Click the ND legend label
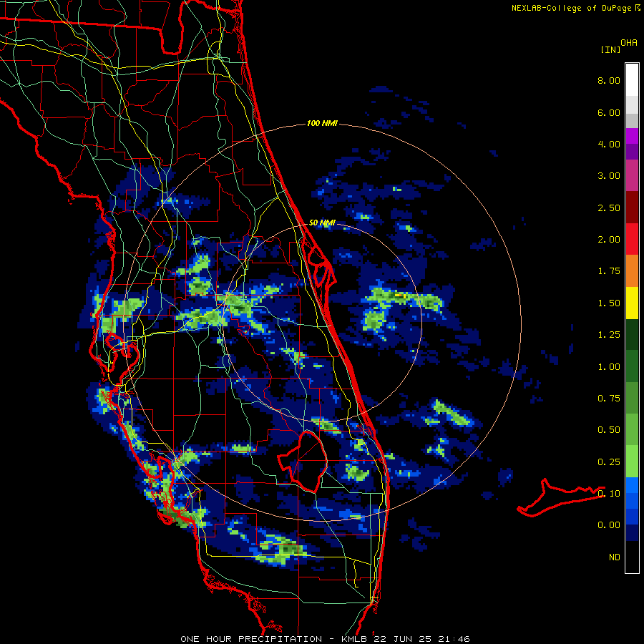Viewport: 644px width, 644px height. click(x=615, y=557)
